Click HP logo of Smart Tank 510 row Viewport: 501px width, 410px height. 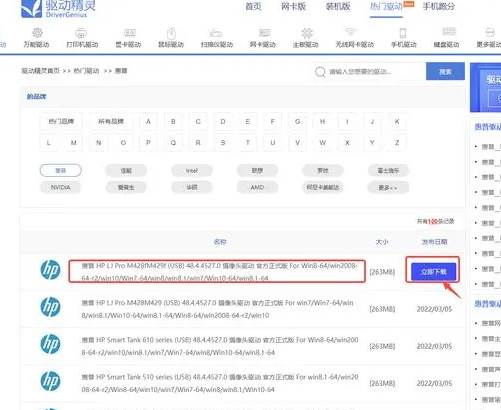51,381
